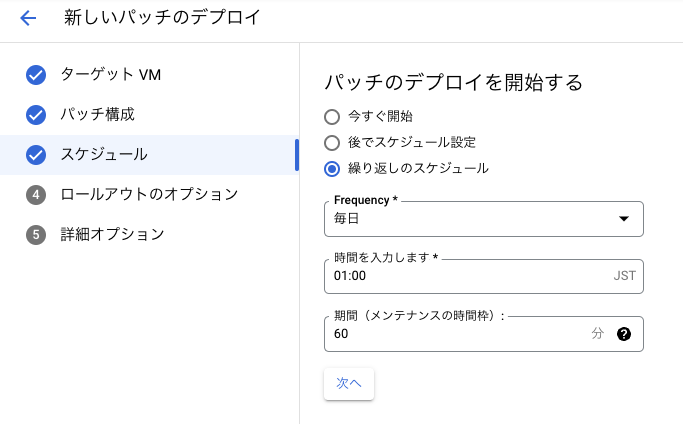This screenshot has width=683, height=427.
Task: Click the 期間 duration input field
Action: click(455, 334)
